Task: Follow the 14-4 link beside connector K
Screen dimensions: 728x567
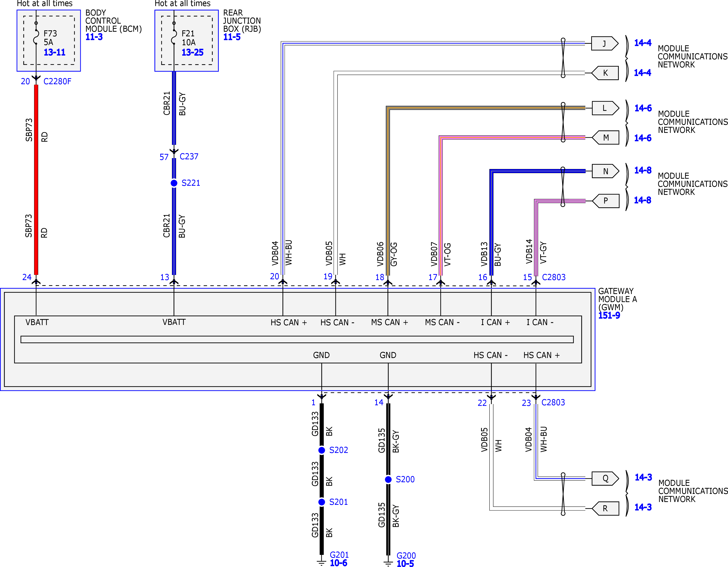Action: click(642, 73)
